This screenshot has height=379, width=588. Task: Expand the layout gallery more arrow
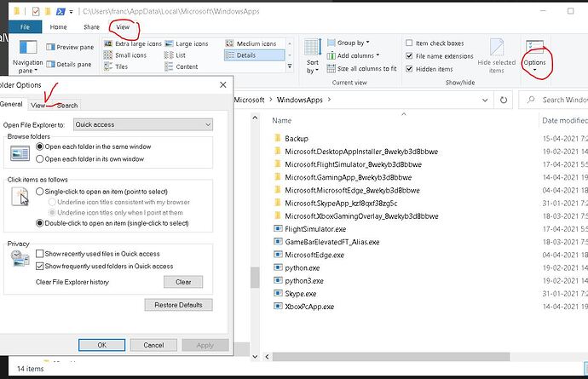tap(290, 66)
